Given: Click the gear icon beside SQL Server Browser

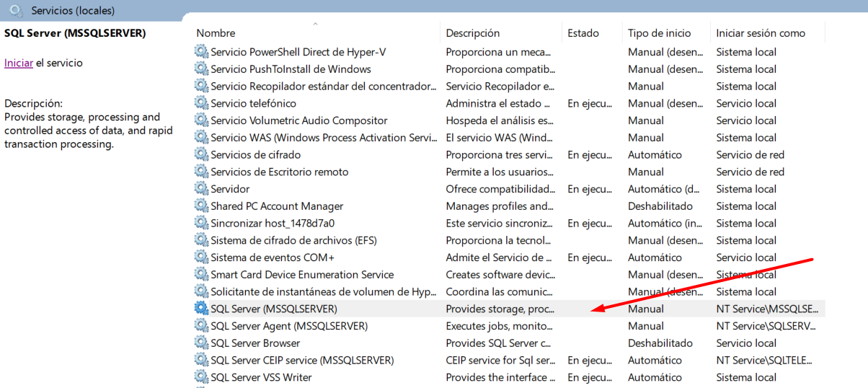Looking at the screenshot, I should (x=201, y=343).
